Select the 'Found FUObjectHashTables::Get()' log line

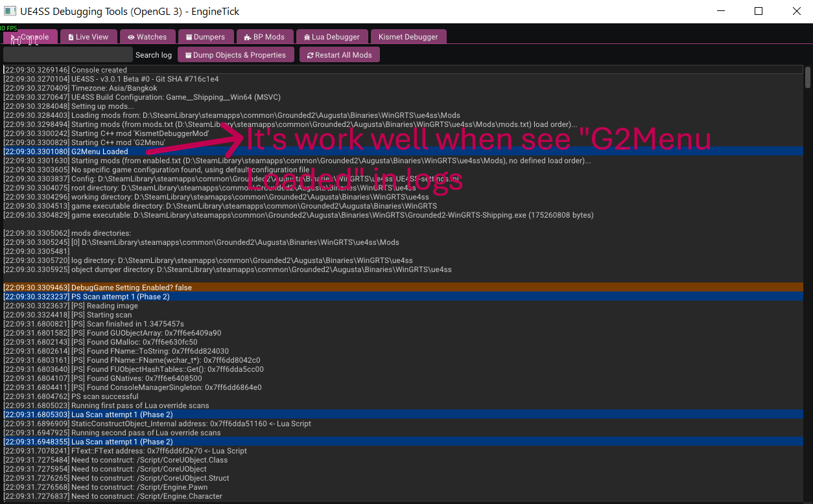click(403, 369)
